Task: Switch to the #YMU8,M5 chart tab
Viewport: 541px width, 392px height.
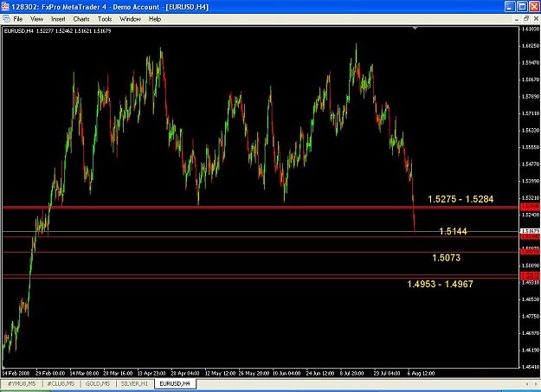Action: (22, 383)
